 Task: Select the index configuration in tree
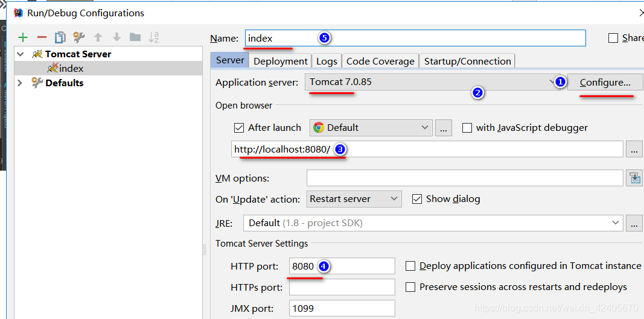click(109, 69)
